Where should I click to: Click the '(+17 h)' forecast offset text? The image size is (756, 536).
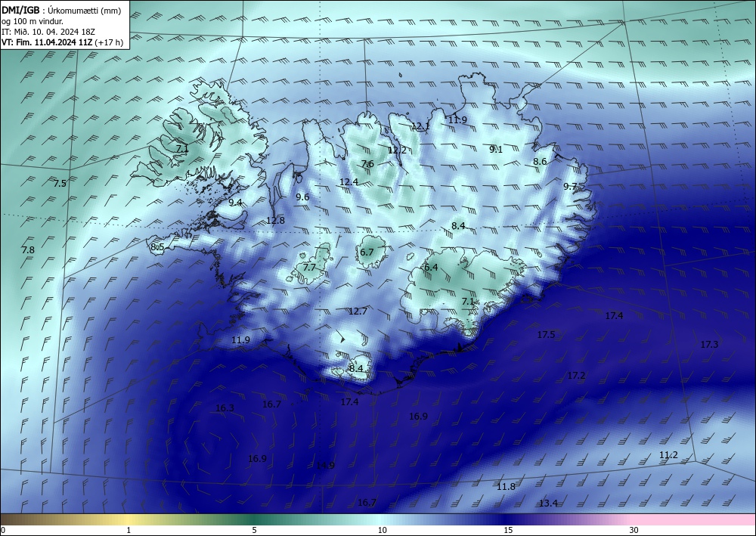(110, 42)
